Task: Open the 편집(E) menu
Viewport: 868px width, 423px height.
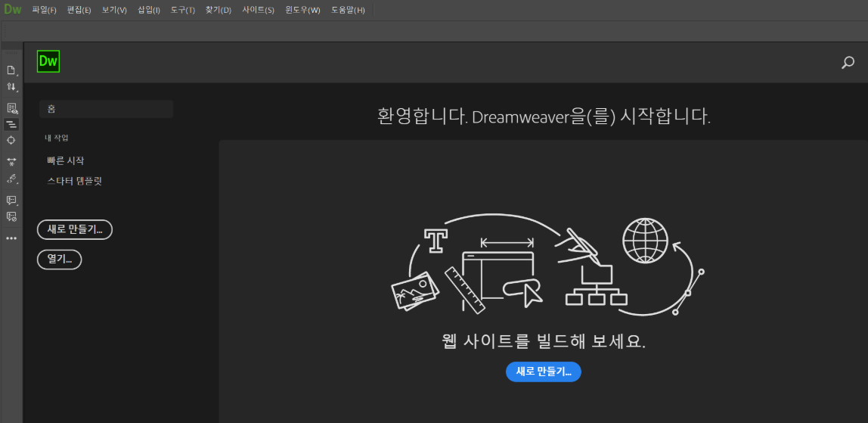Action: pos(79,10)
